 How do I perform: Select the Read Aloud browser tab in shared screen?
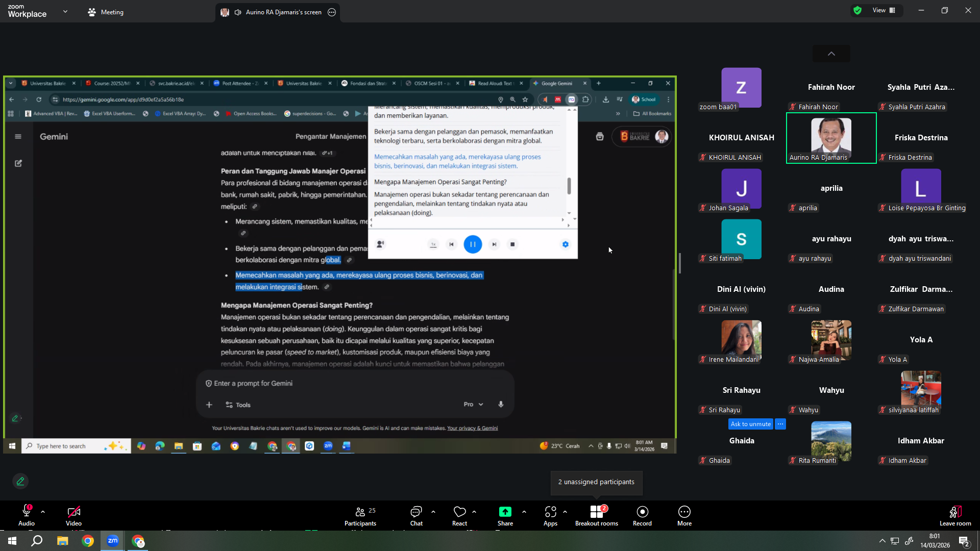click(496, 83)
